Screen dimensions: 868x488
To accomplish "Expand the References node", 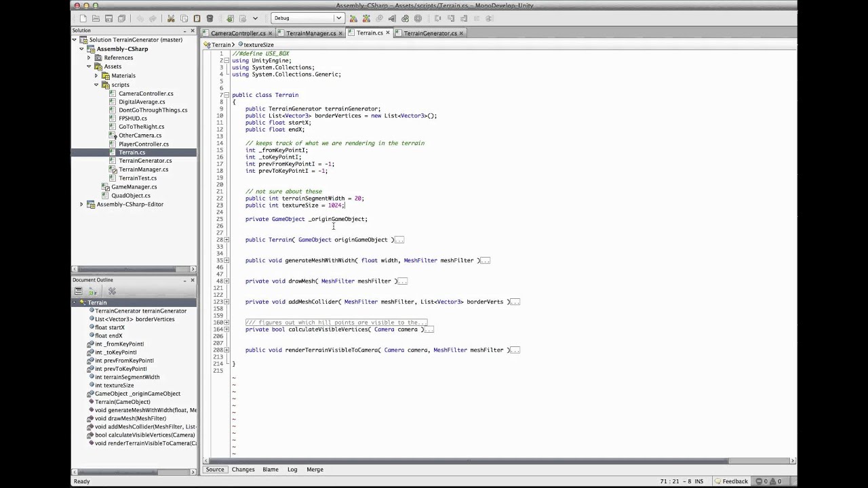I will [x=89, y=58].
